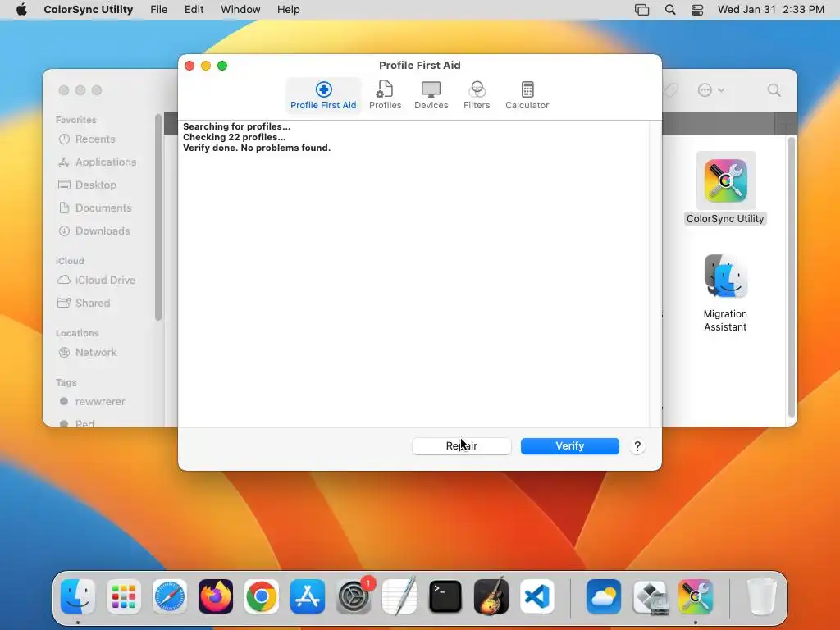Viewport: 840px width, 630px height.
Task: Open App Store from the Dock
Action: click(x=308, y=596)
